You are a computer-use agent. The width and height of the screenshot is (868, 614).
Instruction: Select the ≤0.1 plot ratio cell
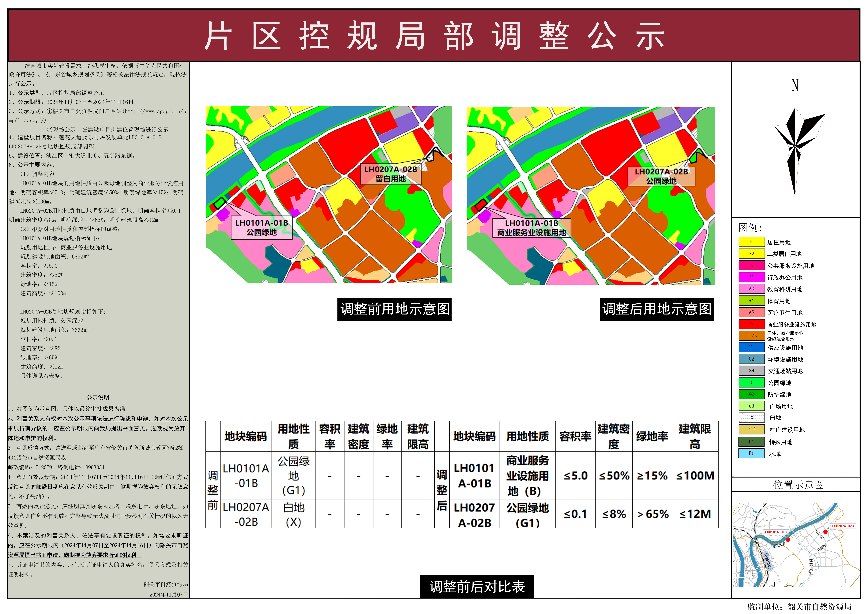coord(576,514)
